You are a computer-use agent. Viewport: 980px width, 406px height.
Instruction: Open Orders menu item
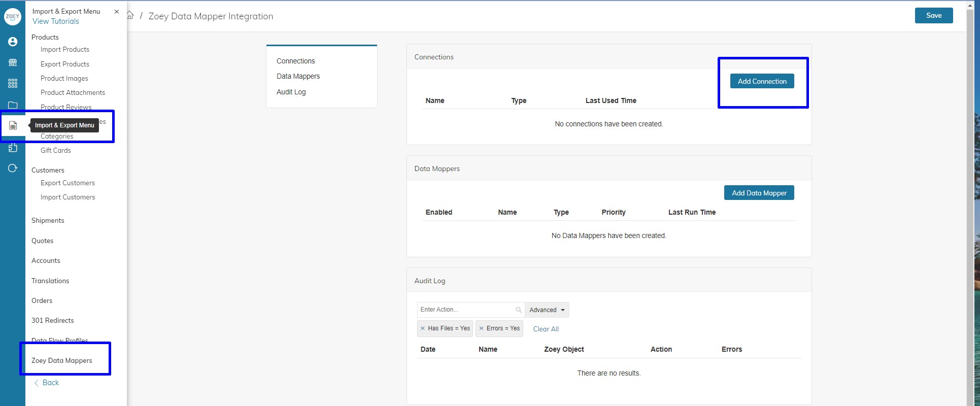pos(42,300)
